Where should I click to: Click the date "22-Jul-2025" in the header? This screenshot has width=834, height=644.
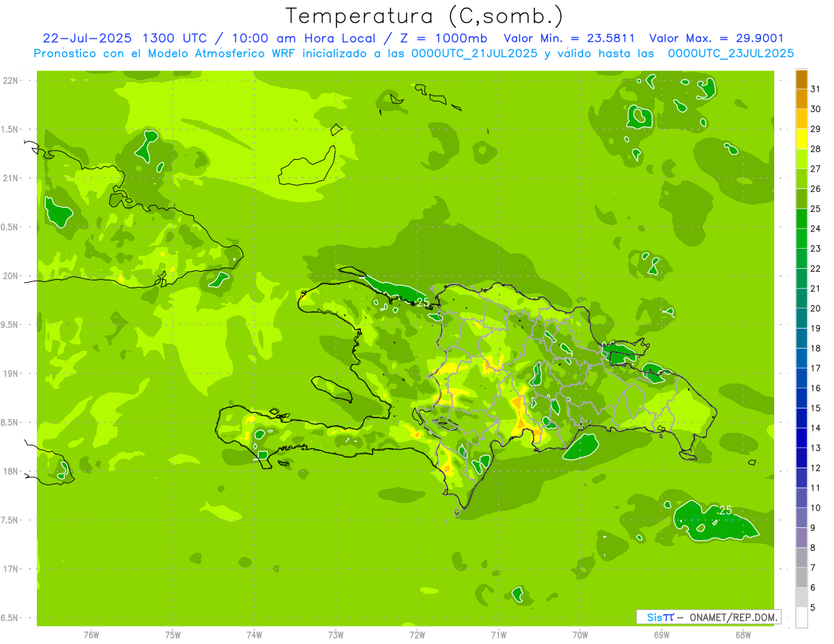pyautogui.click(x=88, y=38)
